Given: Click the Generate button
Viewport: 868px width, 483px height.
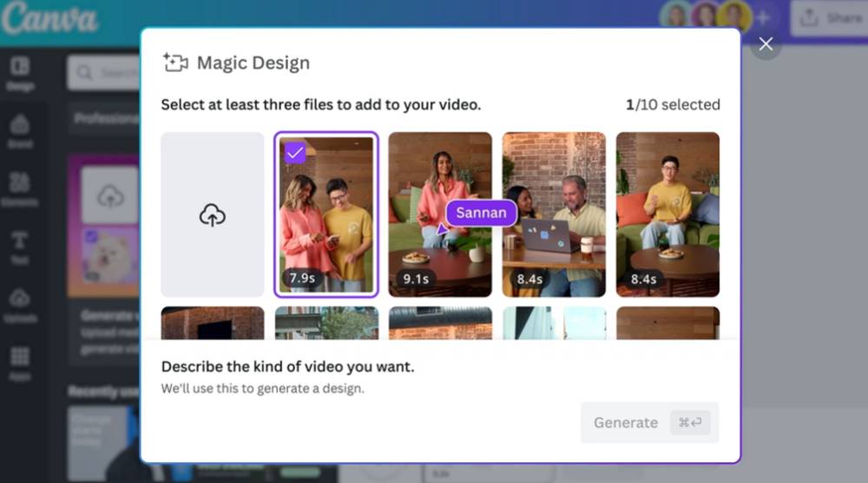Looking at the screenshot, I should [650, 422].
